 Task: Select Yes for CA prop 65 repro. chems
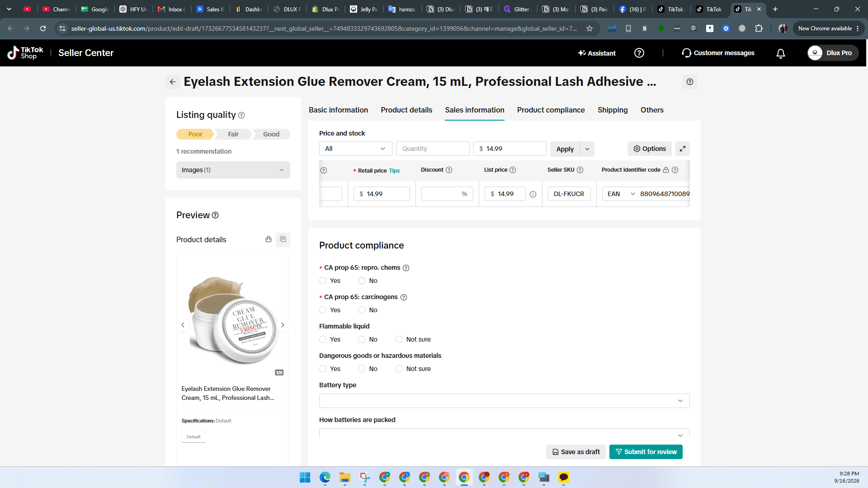coord(323,281)
